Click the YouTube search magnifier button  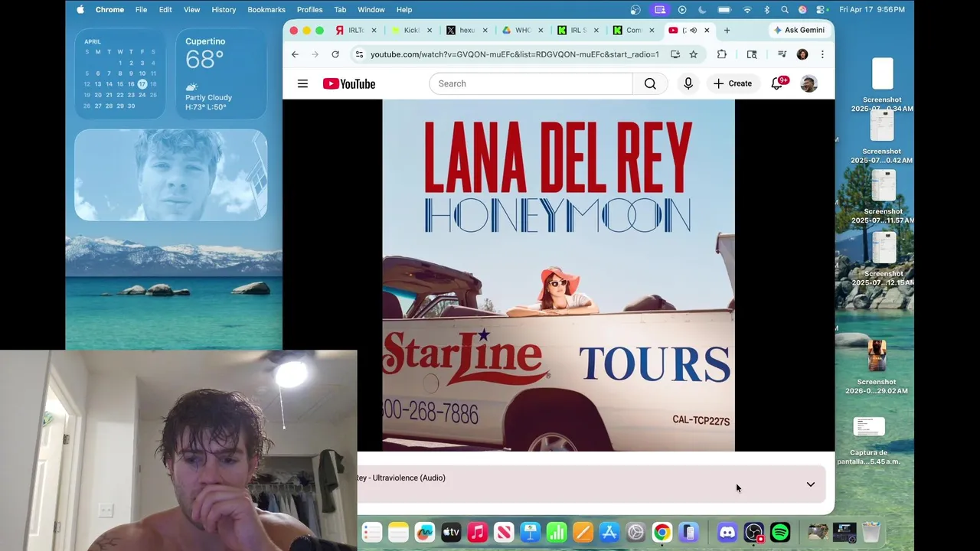650,83
